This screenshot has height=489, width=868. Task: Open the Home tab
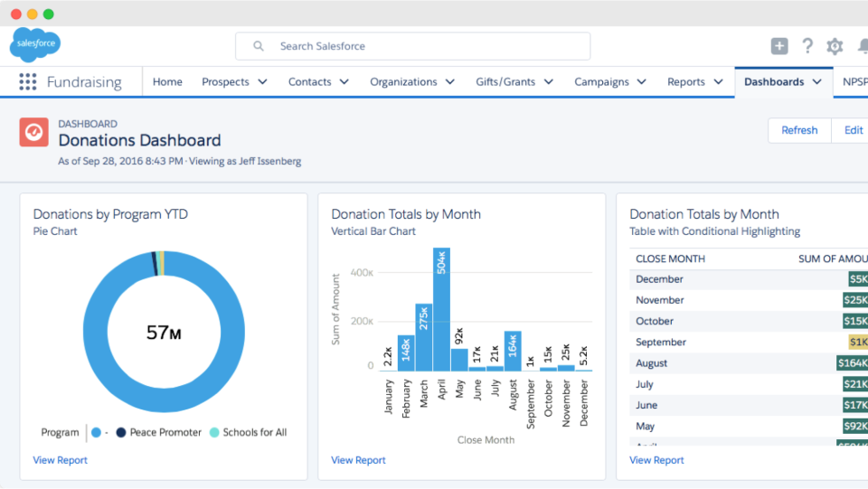click(x=167, y=82)
